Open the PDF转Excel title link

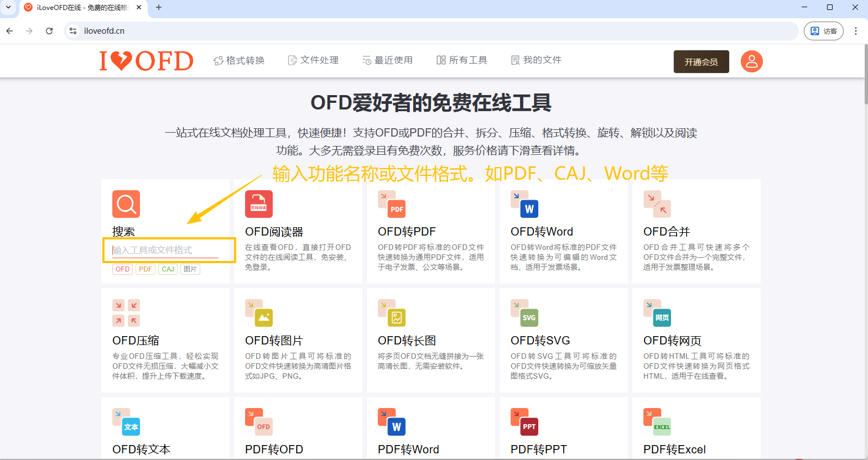point(674,449)
